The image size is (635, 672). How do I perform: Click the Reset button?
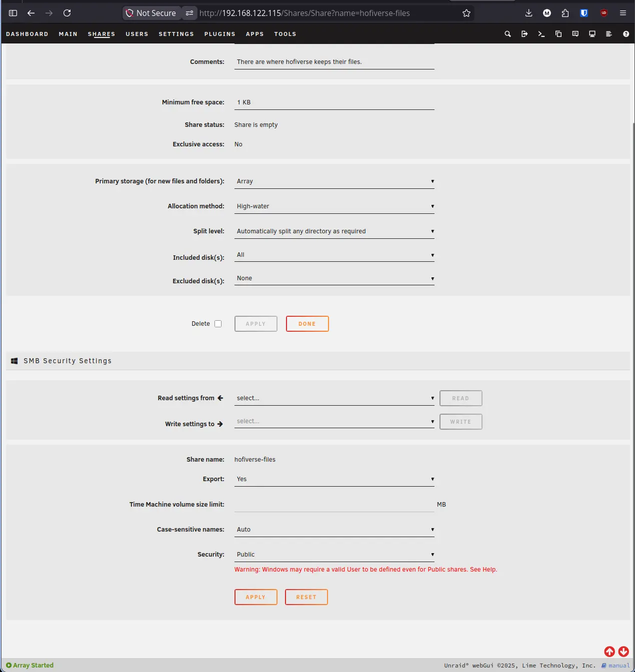click(306, 597)
